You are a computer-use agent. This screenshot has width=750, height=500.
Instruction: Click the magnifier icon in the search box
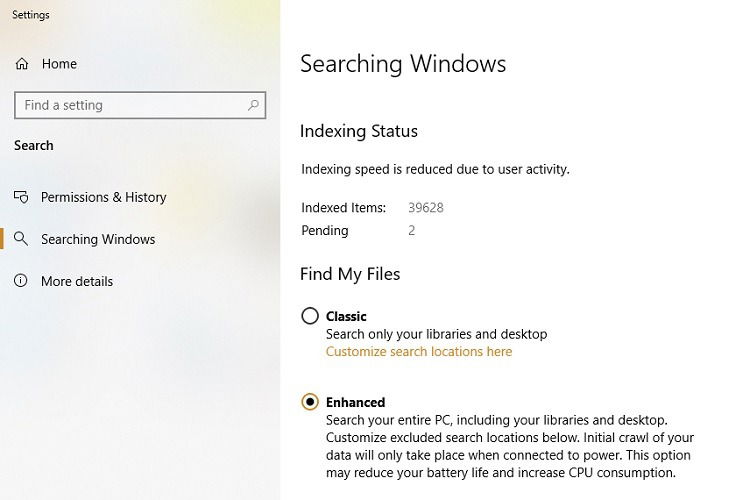pyautogui.click(x=253, y=105)
